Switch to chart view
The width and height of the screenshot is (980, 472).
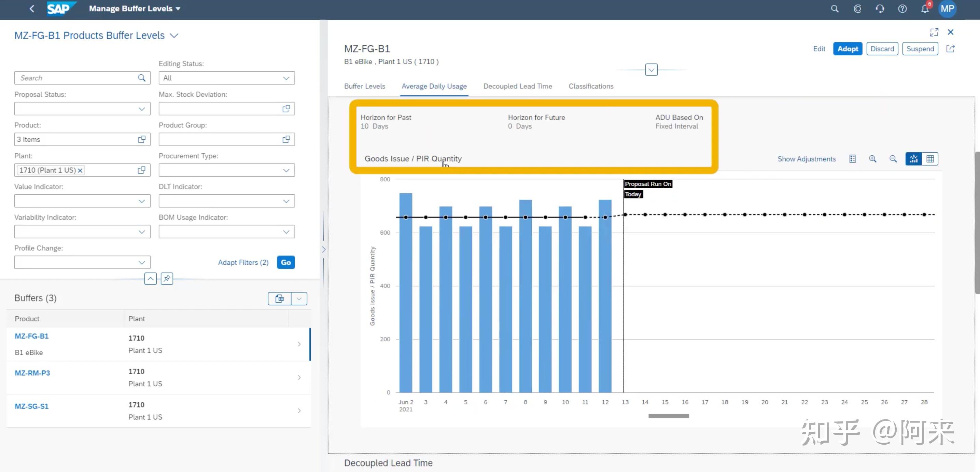pyautogui.click(x=913, y=159)
